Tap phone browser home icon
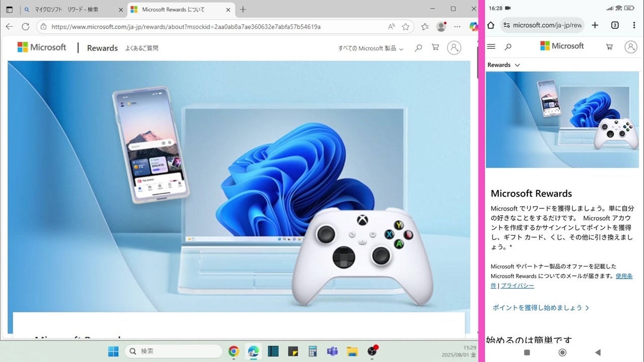This screenshot has width=644, height=362. [x=491, y=25]
